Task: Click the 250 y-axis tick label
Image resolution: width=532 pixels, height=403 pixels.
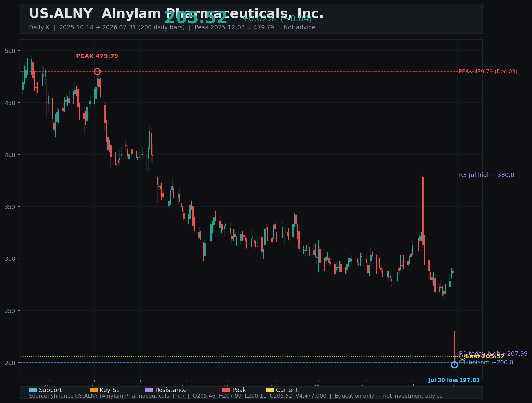Action: [10, 311]
